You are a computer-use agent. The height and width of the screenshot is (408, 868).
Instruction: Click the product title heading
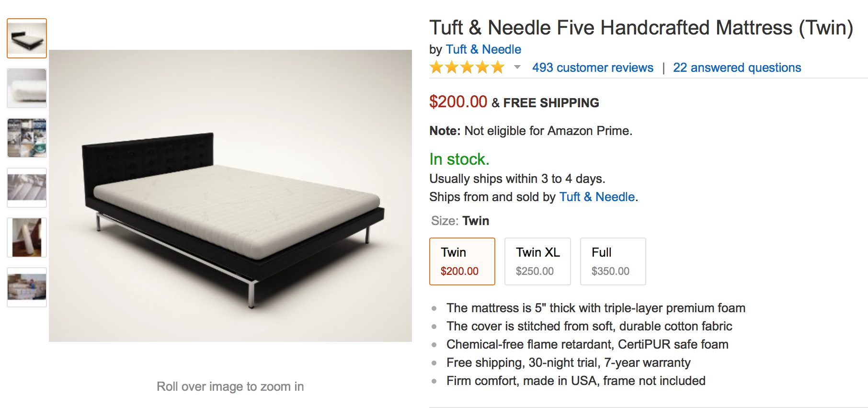tap(641, 28)
